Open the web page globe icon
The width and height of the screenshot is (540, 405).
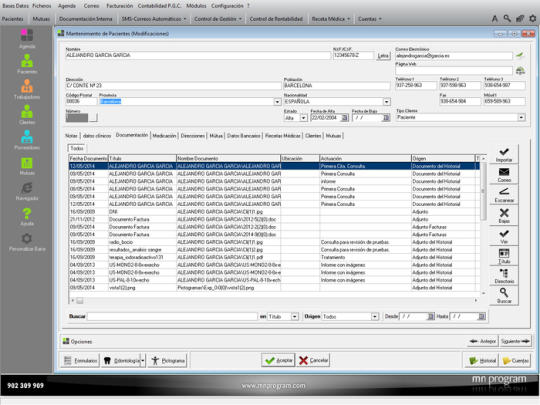point(520,71)
